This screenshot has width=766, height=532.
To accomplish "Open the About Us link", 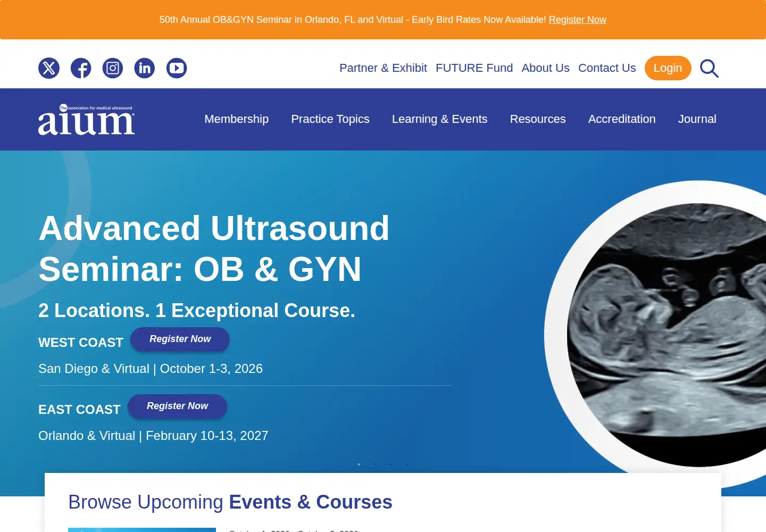I will 545,68.
